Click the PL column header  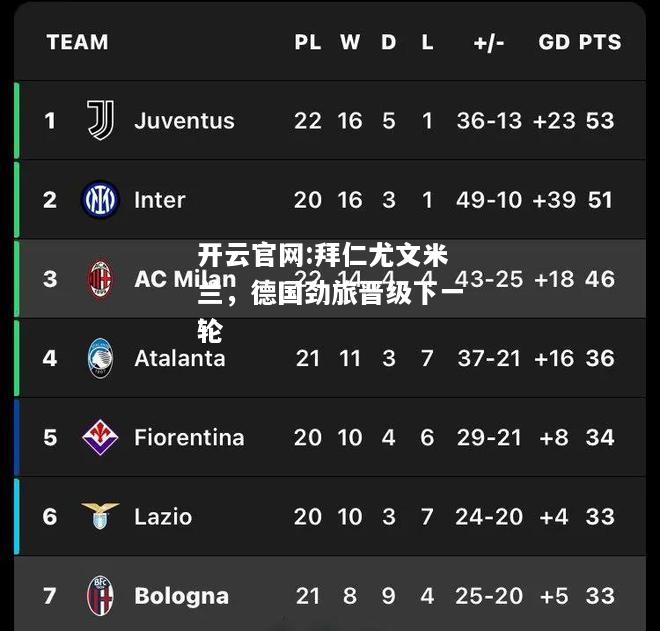(x=308, y=42)
